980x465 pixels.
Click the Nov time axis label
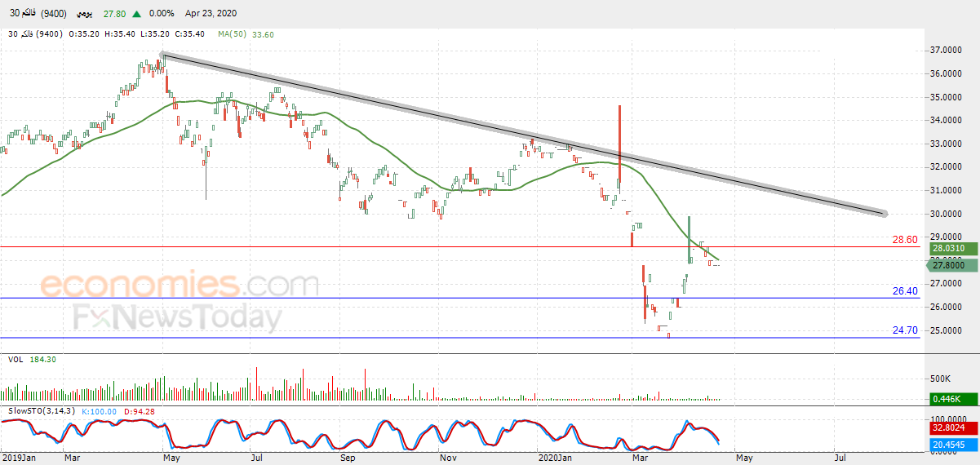[448, 458]
